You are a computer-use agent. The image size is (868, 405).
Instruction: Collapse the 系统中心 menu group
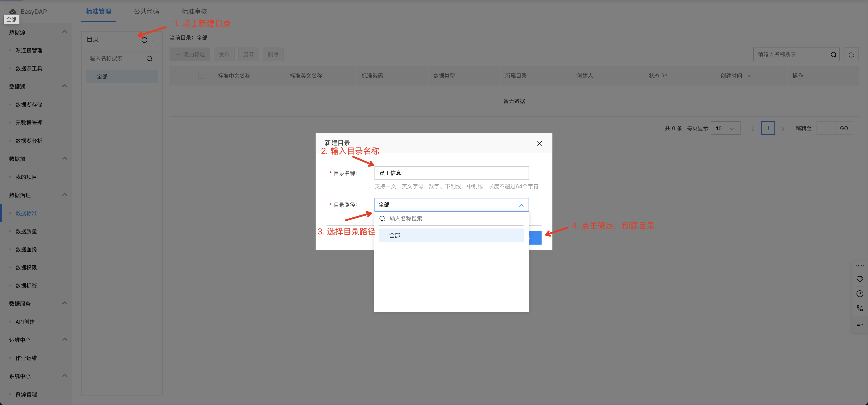point(65,376)
